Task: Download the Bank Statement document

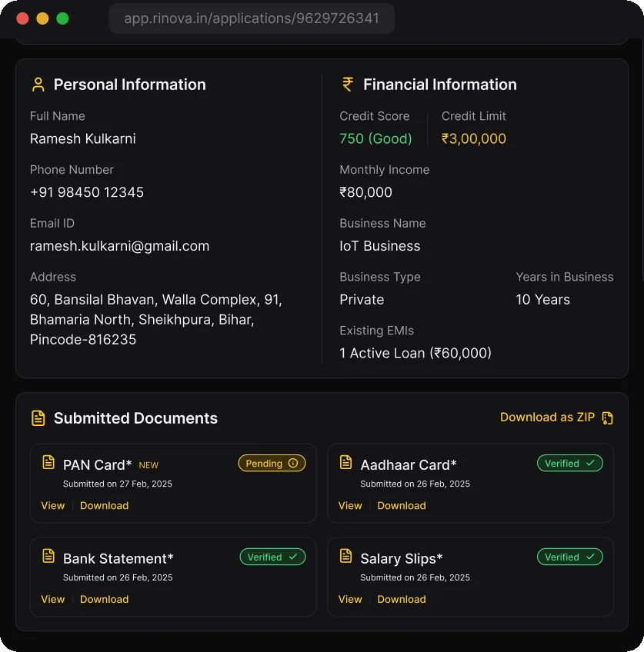Action: 104,599
